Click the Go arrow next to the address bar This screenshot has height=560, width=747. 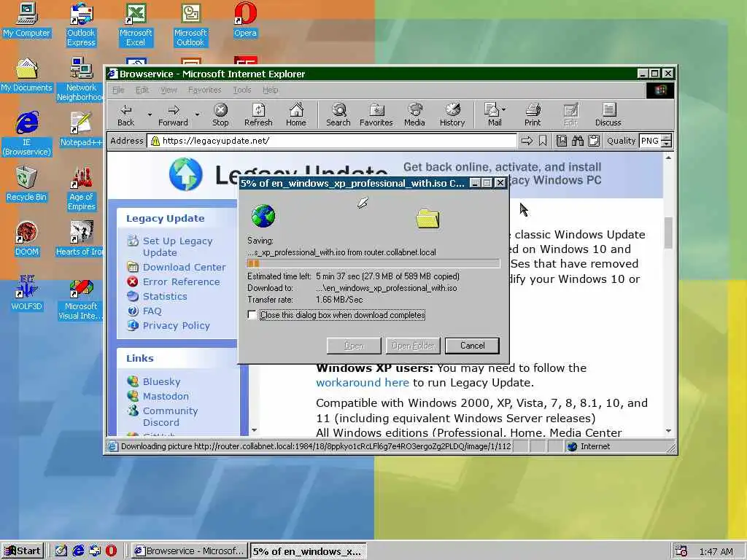point(527,141)
